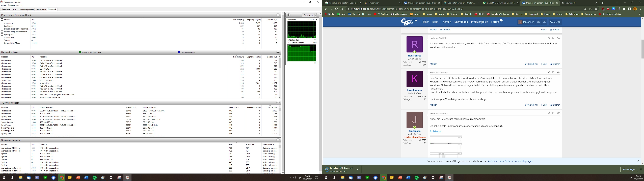Collapse the Netzwerkaktivität section
Viewport: 644px width, 181px height.
coord(278,52)
